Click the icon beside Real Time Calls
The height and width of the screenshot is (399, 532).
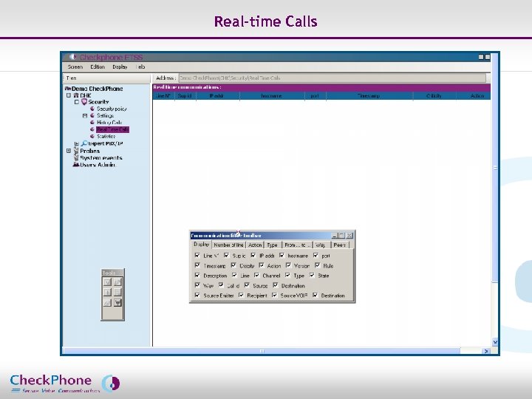(x=92, y=129)
